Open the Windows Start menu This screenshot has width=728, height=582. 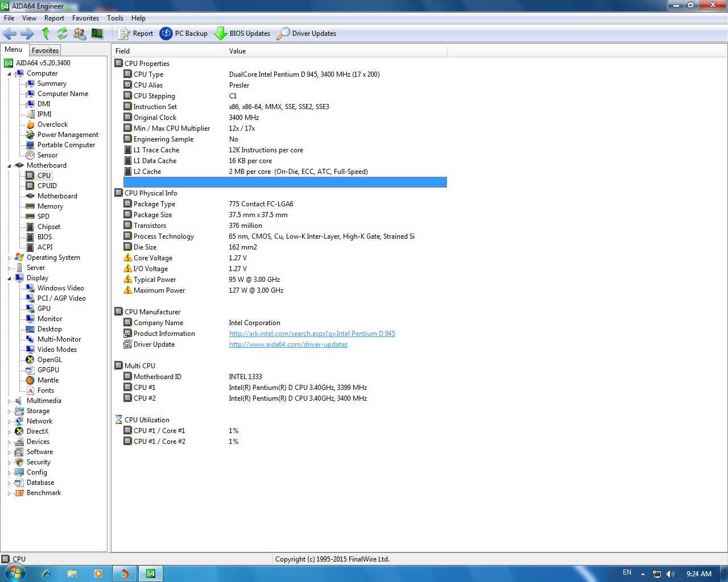[14, 573]
